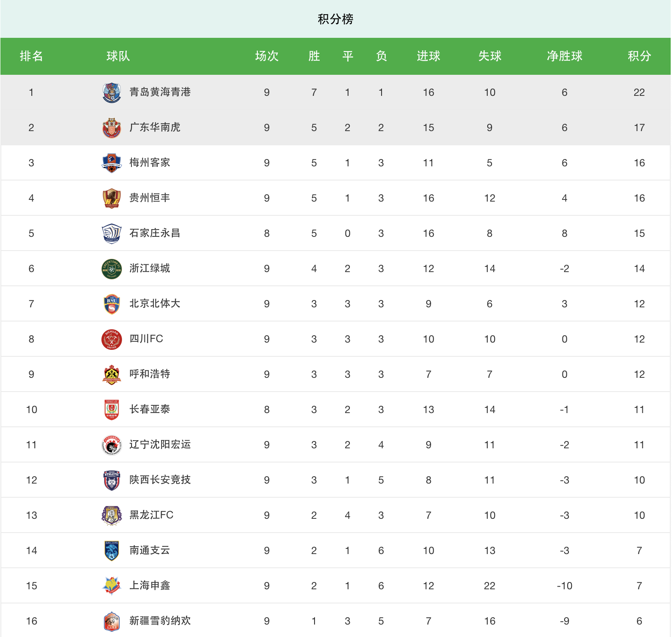Select the 呼和浩特 team crest

point(112,374)
